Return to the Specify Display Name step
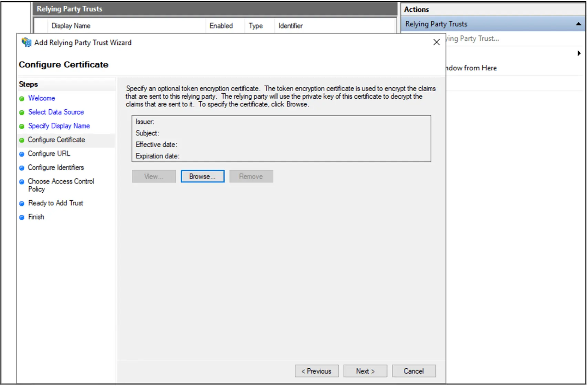The height and width of the screenshot is (386, 588). click(59, 126)
